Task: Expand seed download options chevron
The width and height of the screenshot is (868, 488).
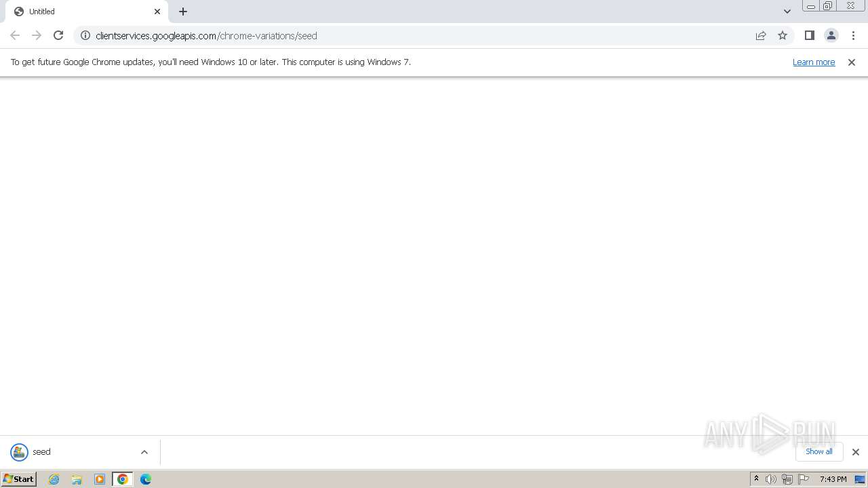Action: coord(144,452)
